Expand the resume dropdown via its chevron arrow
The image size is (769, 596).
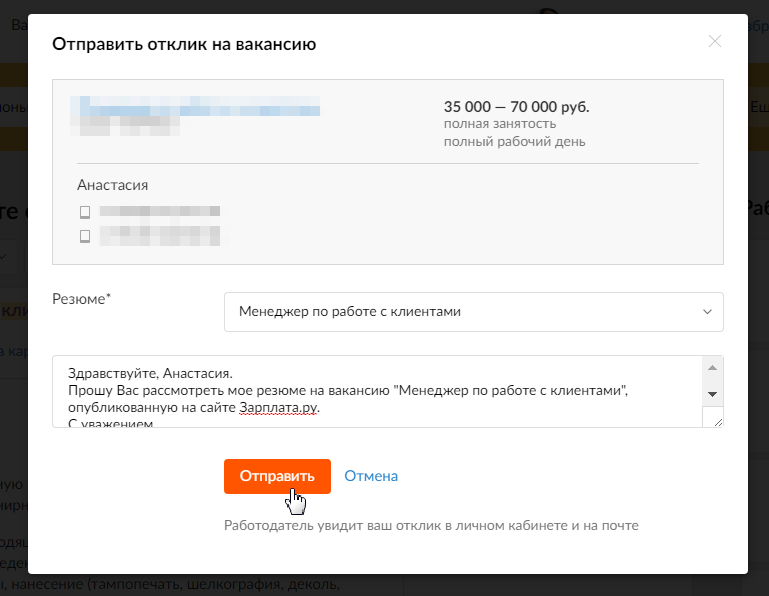pos(707,311)
